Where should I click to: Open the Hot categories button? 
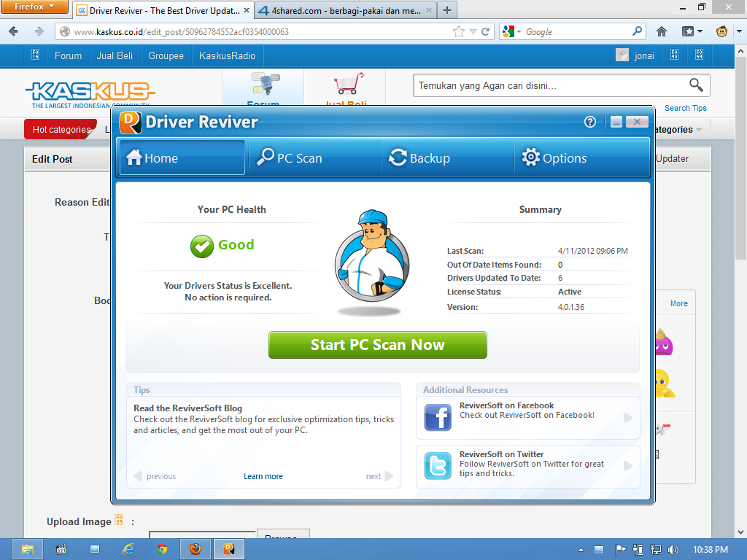(61, 129)
